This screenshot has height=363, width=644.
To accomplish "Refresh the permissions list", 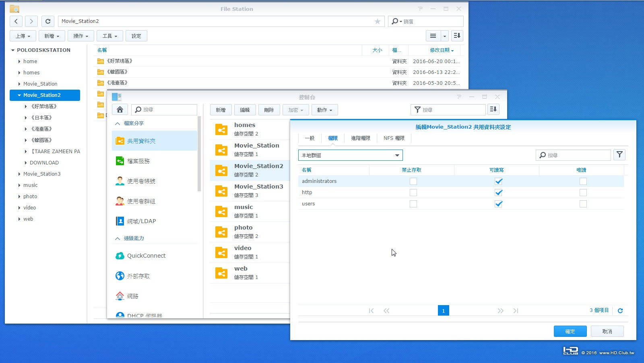I will pos(620,311).
